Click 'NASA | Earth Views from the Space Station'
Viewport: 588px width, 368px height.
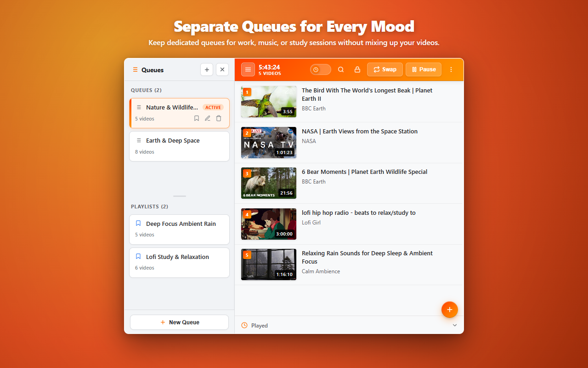pyautogui.click(x=360, y=131)
